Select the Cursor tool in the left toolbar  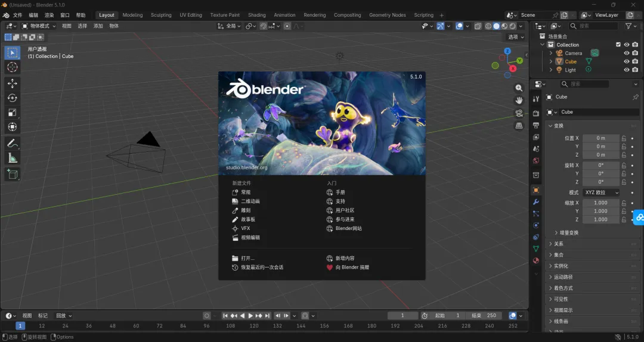[13, 67]
